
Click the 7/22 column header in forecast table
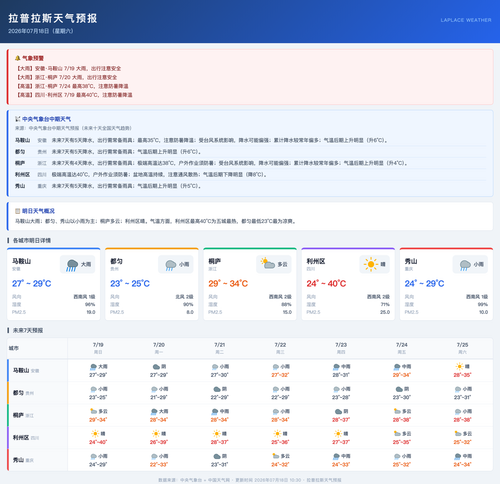pos(280,348)
